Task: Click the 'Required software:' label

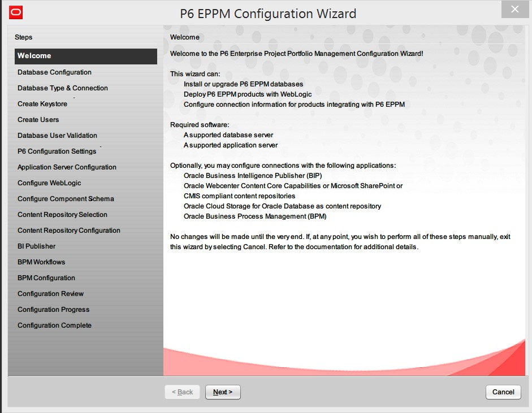Action: 200,125
